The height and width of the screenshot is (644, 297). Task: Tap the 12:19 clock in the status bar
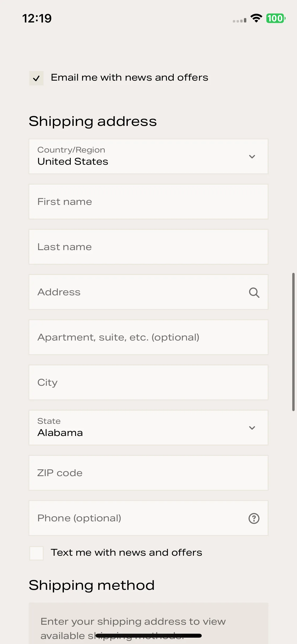click(x=37, y=18)
